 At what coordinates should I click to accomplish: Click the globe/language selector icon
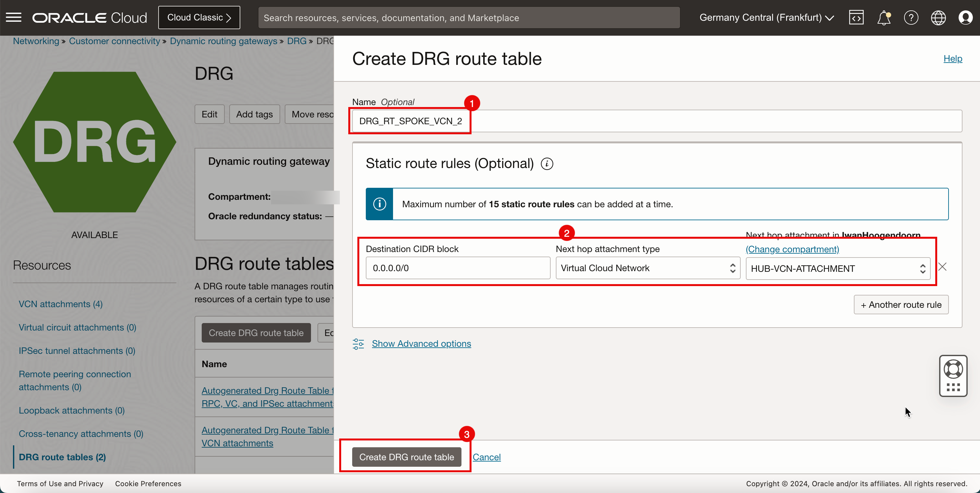coord(938,18)
